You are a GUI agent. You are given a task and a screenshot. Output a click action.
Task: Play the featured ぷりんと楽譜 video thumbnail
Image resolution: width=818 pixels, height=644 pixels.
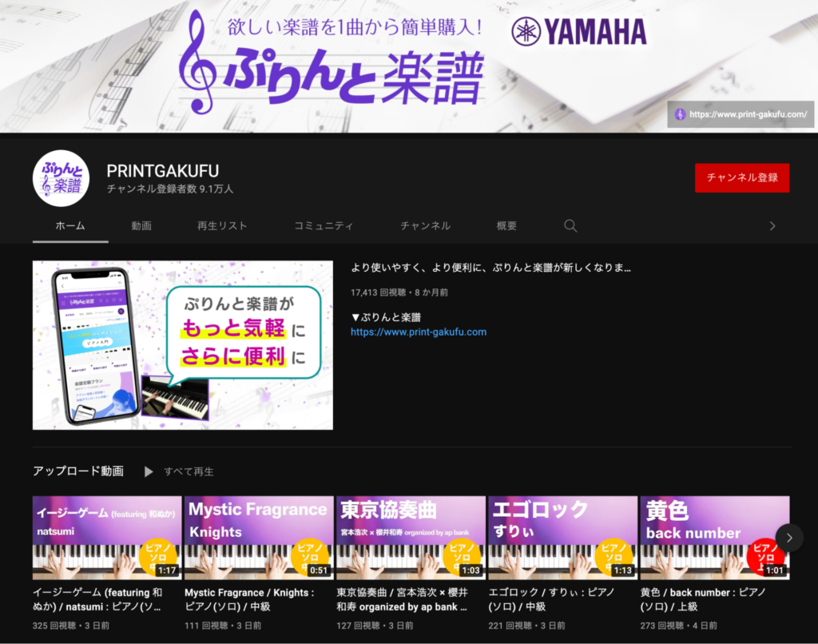click(183, 345)
